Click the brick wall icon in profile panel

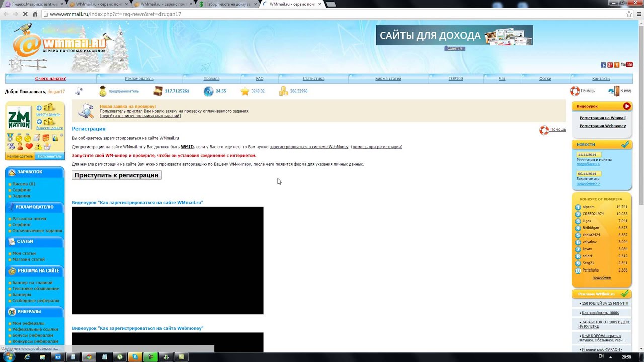tap(46, 138)
